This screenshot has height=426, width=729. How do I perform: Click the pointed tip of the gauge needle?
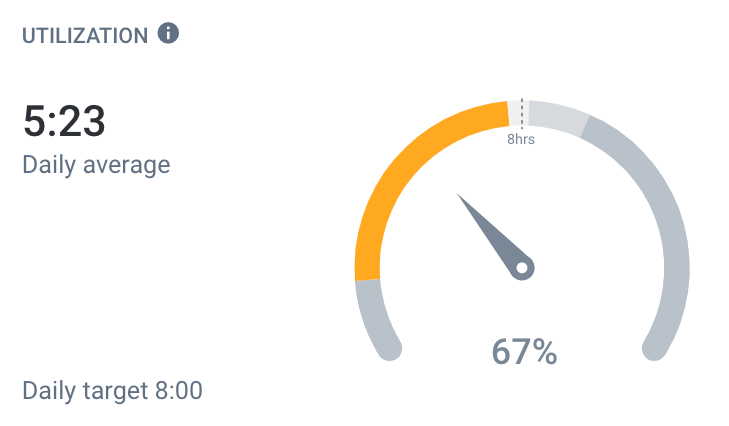pos(459,196)
